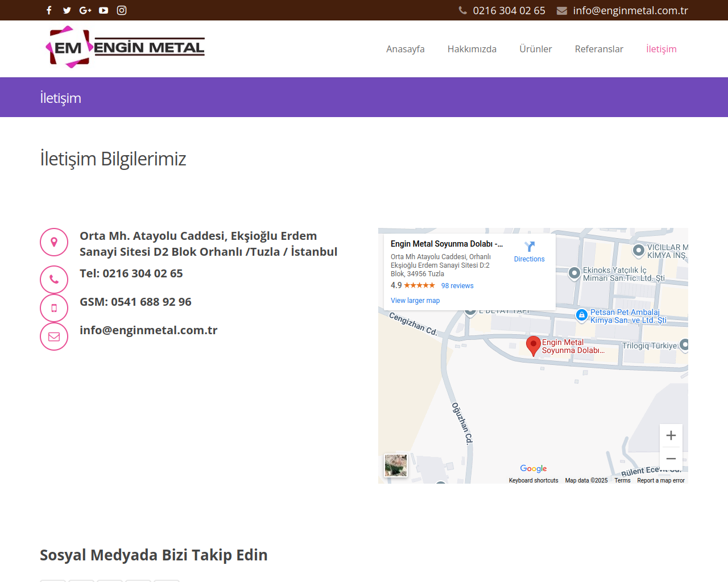Click the Engin Metal logo
The image size is (728, 582).
click(x=125, y=48)
